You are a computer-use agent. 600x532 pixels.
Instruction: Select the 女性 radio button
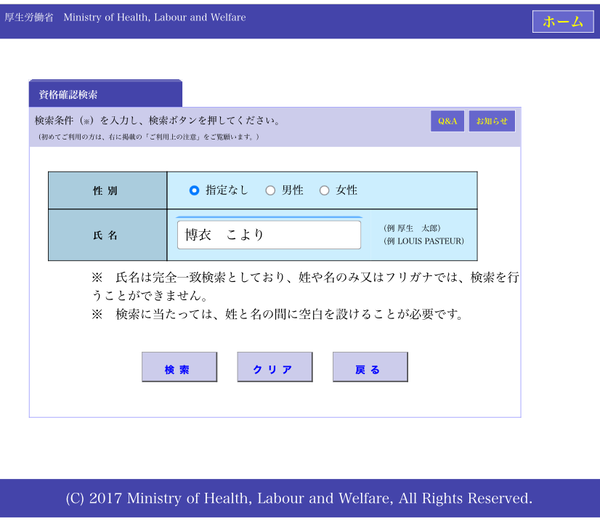(x=324, y=190)
